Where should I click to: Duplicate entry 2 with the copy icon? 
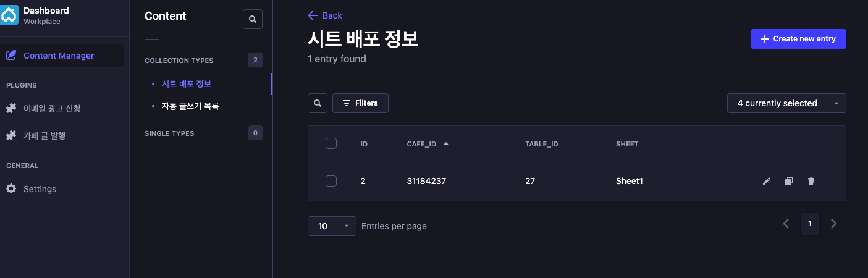point(789,181)
